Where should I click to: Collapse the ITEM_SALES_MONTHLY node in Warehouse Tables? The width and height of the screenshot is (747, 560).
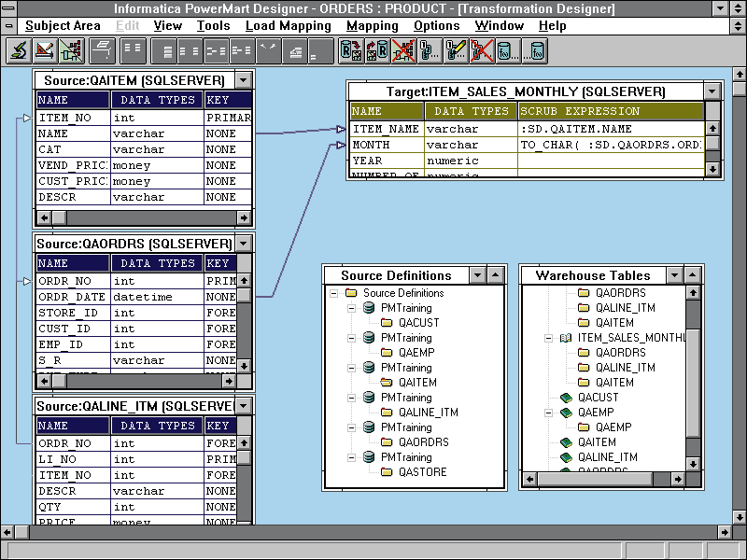click(x=548, y=338)
